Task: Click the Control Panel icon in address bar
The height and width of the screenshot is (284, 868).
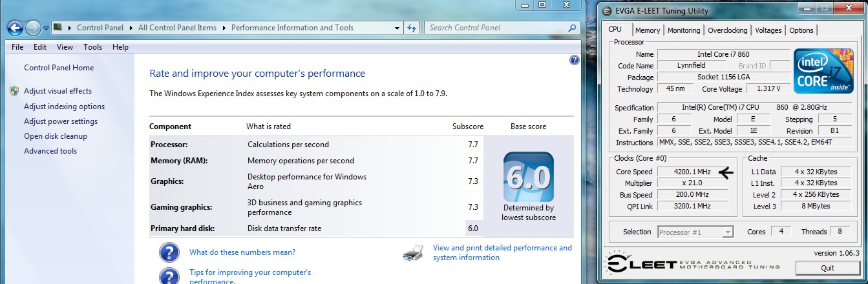Action: pos(58,28)
